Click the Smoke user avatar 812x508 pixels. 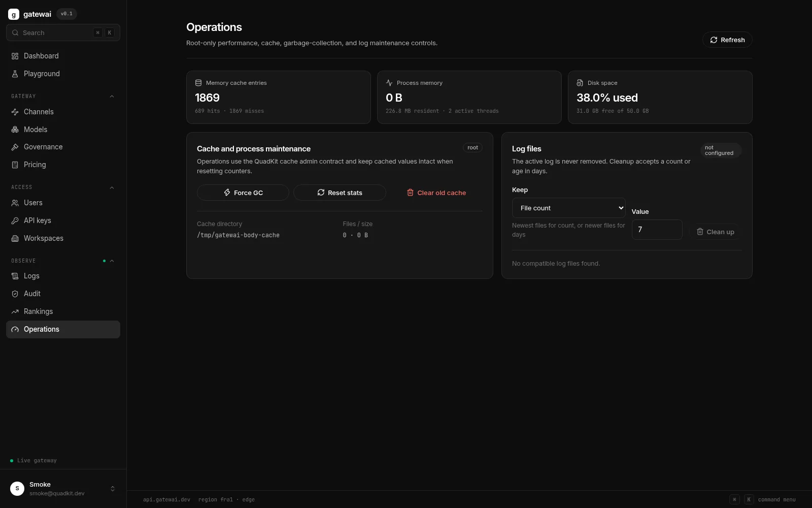pos(17,488)
